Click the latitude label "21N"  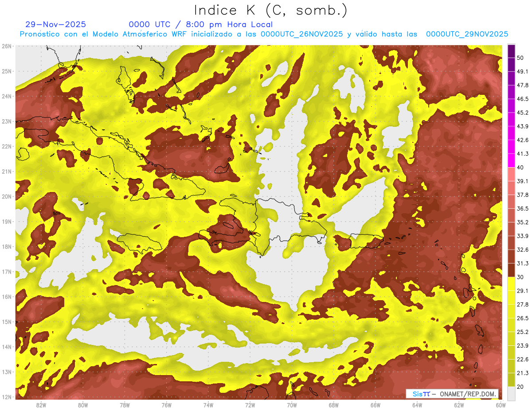[x=7, y=172]
